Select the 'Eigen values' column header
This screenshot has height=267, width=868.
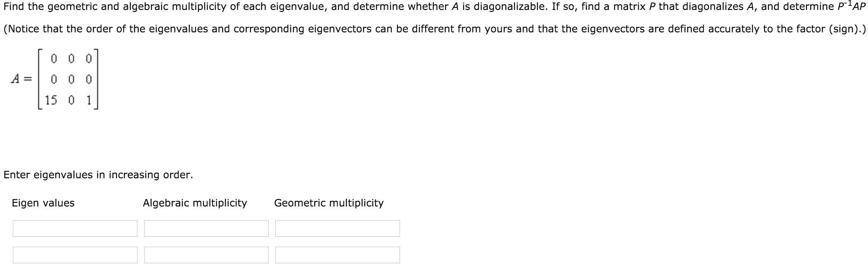[x=44, y=203]
